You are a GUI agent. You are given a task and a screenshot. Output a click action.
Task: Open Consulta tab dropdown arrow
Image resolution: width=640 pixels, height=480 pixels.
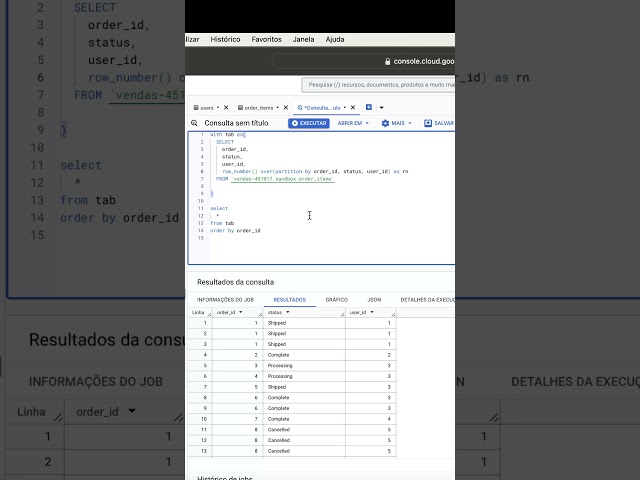[x=345, y=108]
